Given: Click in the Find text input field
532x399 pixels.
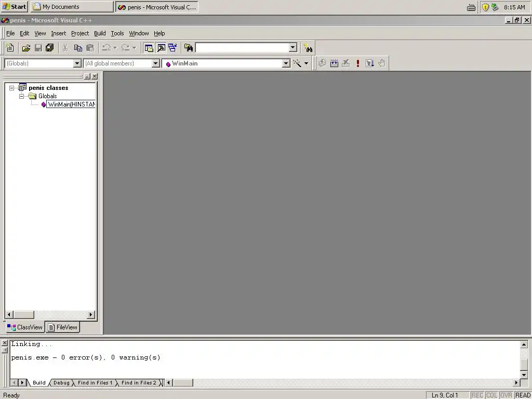Looking at the screenshot, I should 242,48.
